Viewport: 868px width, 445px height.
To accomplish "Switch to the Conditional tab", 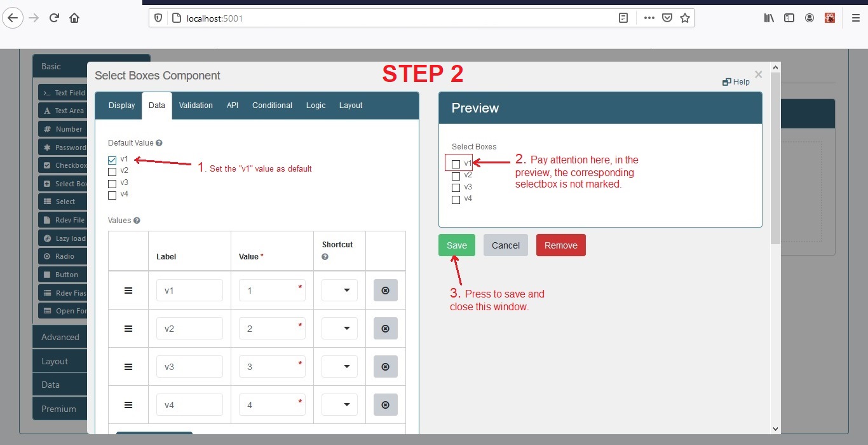I will [272, 106].
